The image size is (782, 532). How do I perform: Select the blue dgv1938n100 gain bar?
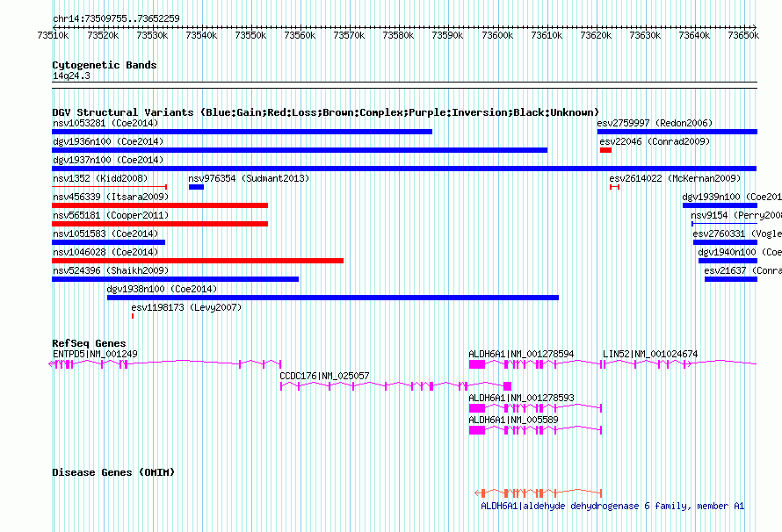(333, 298)
